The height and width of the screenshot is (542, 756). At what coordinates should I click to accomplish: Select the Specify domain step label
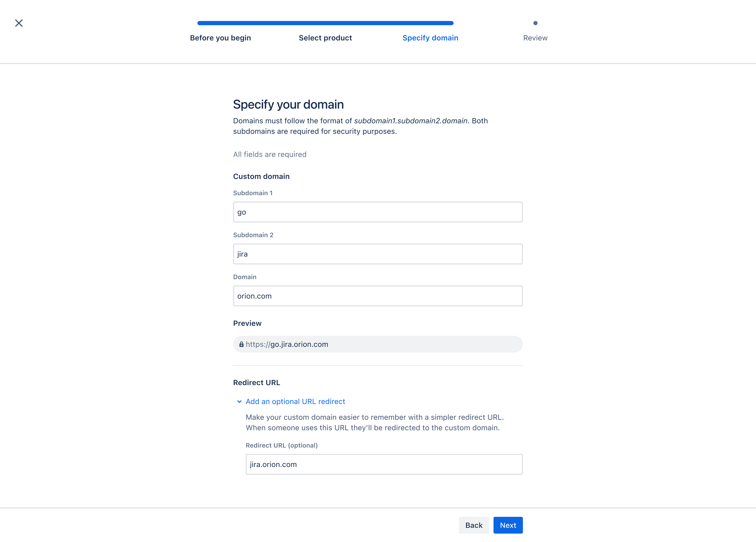point(430,38)
